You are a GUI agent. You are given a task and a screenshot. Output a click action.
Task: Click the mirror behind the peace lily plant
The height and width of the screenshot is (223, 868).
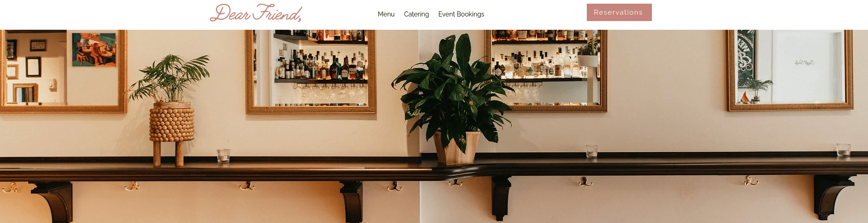point(546,71)
